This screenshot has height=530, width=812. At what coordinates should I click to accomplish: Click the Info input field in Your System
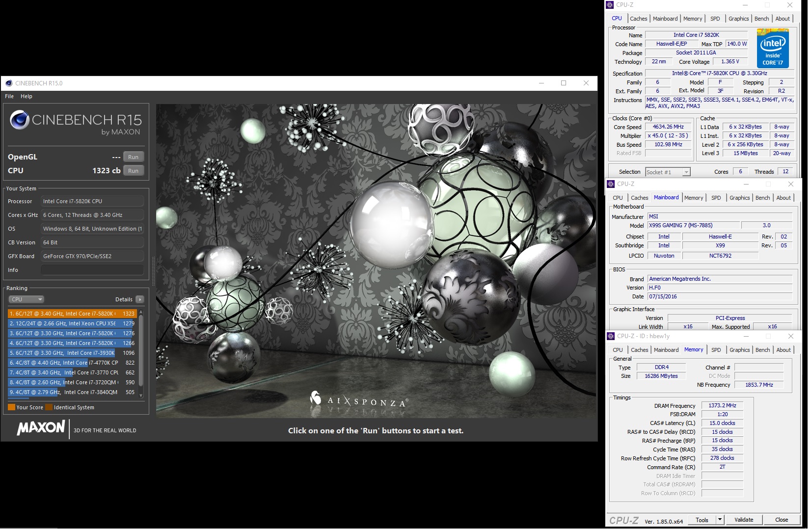pos(92,270)
